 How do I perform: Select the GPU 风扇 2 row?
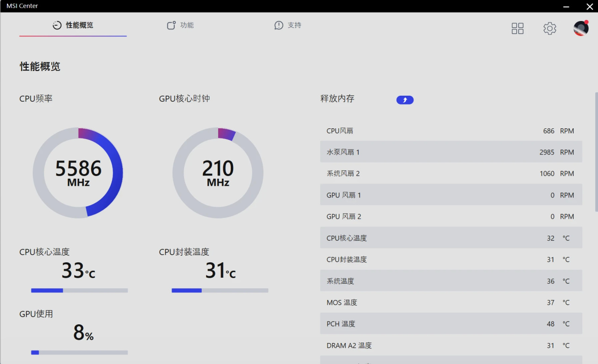(451, 217)
